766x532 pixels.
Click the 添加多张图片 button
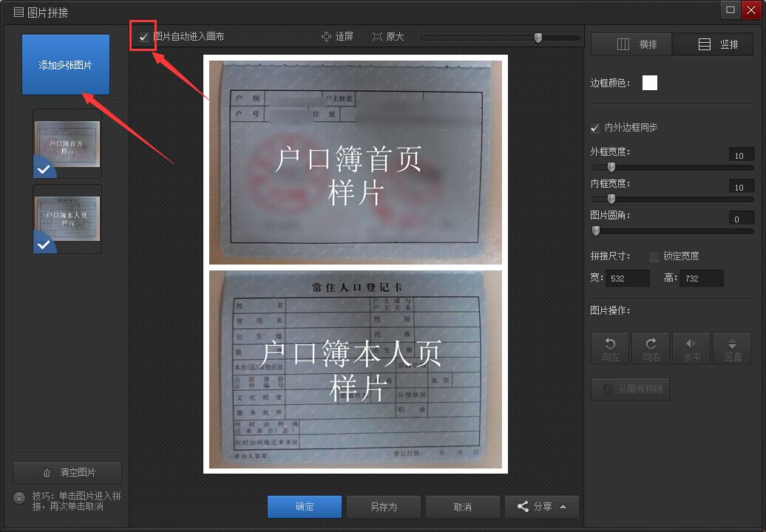66,65
